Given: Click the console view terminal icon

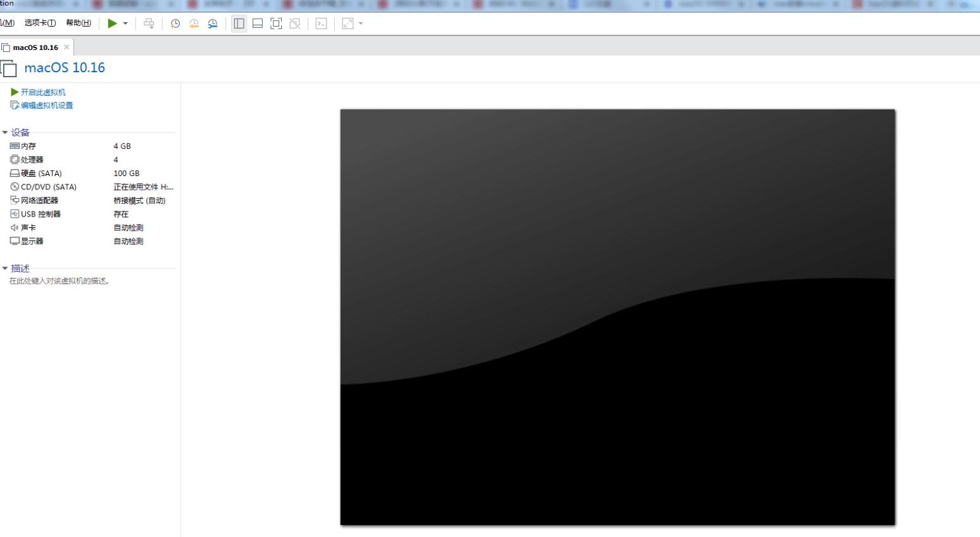Looking at the screenshot, I should click(x=322, y=23).
